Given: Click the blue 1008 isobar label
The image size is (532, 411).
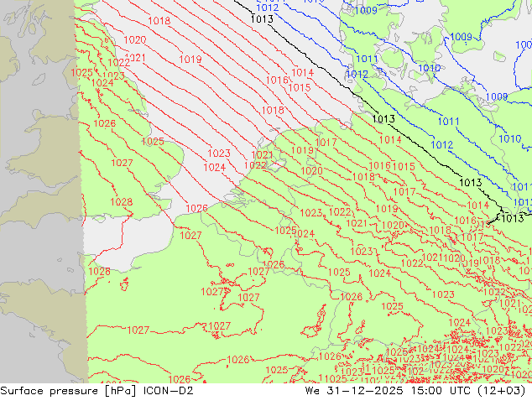Looking at the screenshot, I should [x=497, y=97].
